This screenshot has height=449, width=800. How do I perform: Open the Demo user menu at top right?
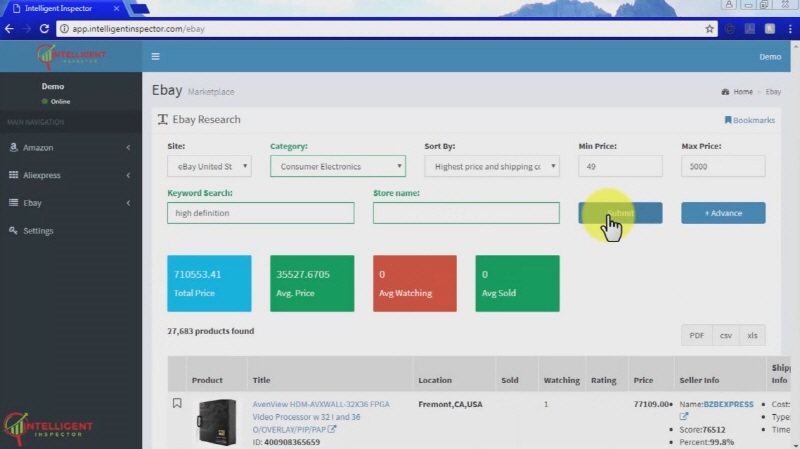(770, 57)
